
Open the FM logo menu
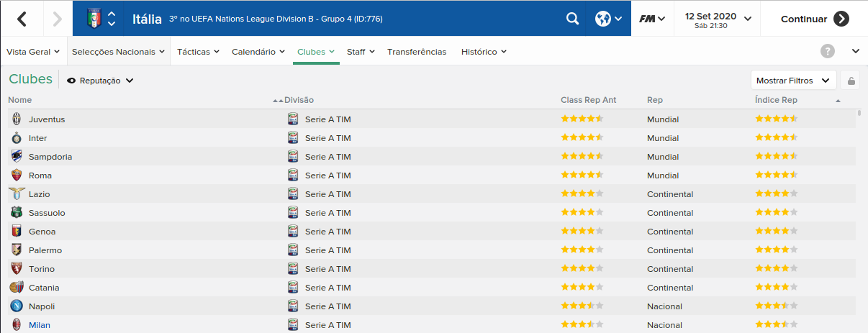click(652, 19)
